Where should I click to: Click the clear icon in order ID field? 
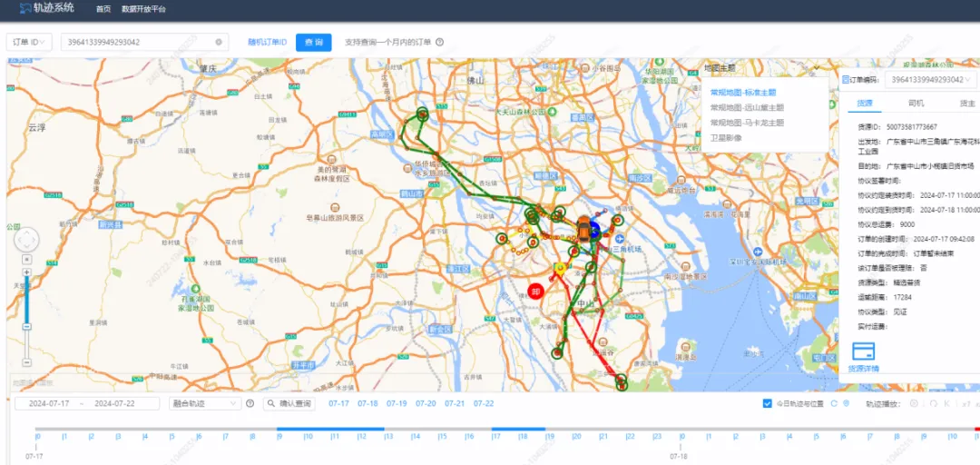click(219, 42)
